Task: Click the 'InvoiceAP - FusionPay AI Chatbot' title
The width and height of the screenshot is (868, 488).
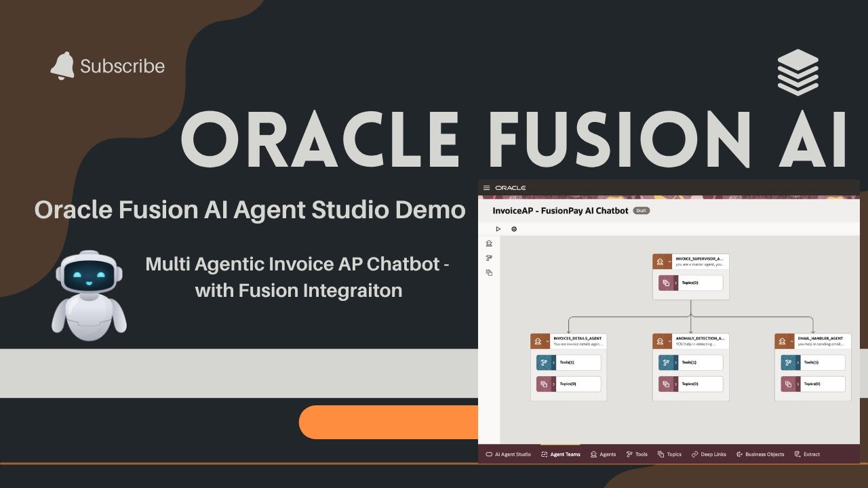Action: 560,211
